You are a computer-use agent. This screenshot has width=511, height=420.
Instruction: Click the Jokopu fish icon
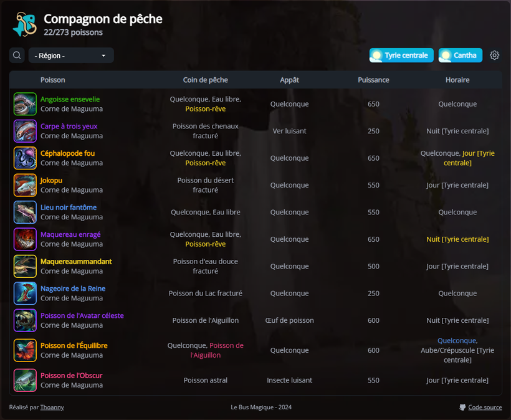click(25, 185)
